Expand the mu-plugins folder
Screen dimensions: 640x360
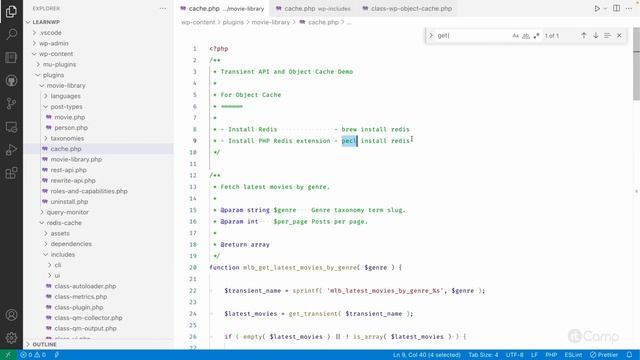click(38, 64)
